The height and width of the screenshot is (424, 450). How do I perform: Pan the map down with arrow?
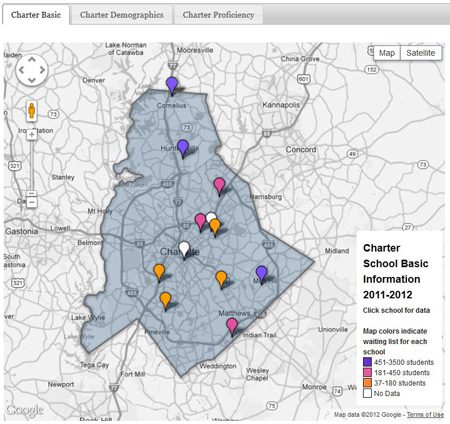(x=32, y=80)
